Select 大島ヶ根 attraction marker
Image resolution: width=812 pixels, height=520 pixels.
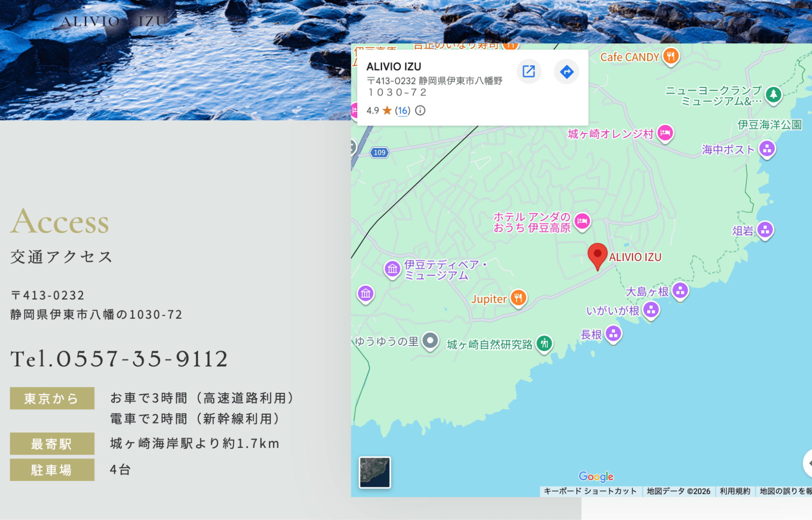tap(680, 292)
